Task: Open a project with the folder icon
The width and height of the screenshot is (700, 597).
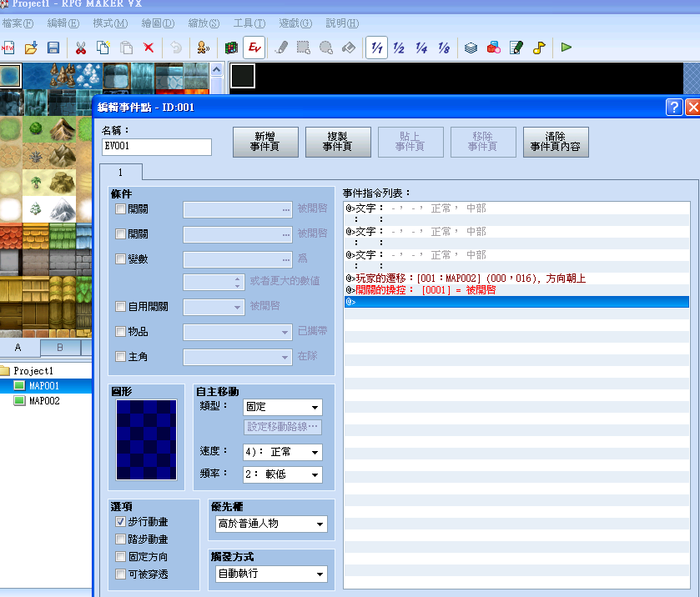Action: coord(31,48)
